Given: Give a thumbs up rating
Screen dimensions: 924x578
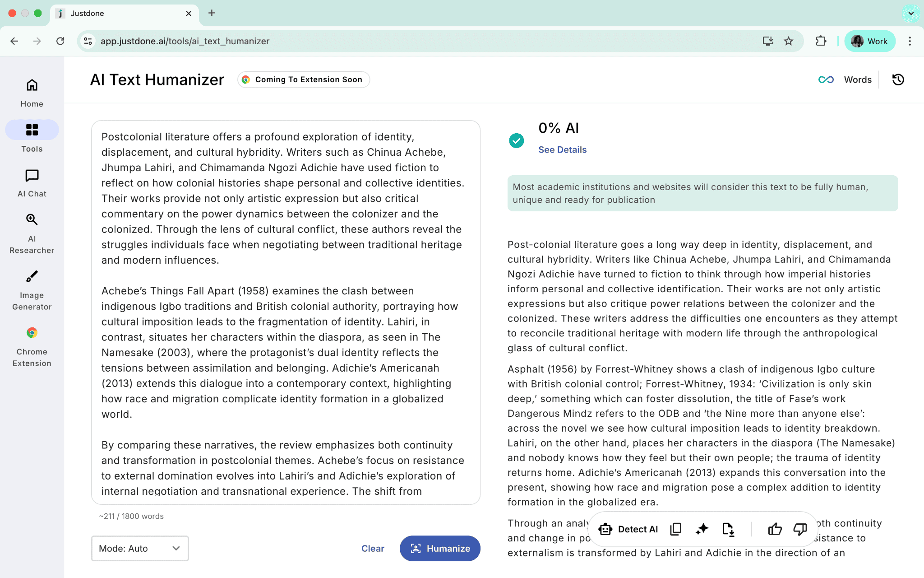Looking at the screenshot, I should 775,529.
